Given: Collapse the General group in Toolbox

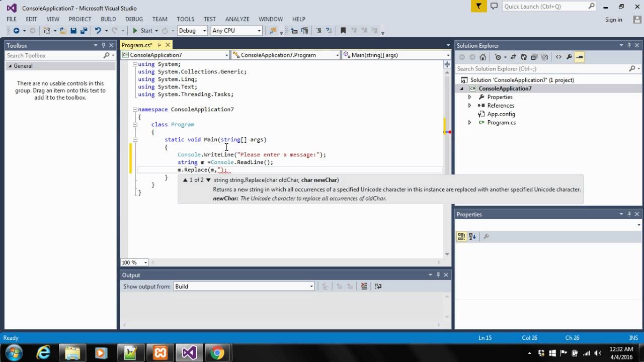Looking at the screenshot, I should (10, 66).
